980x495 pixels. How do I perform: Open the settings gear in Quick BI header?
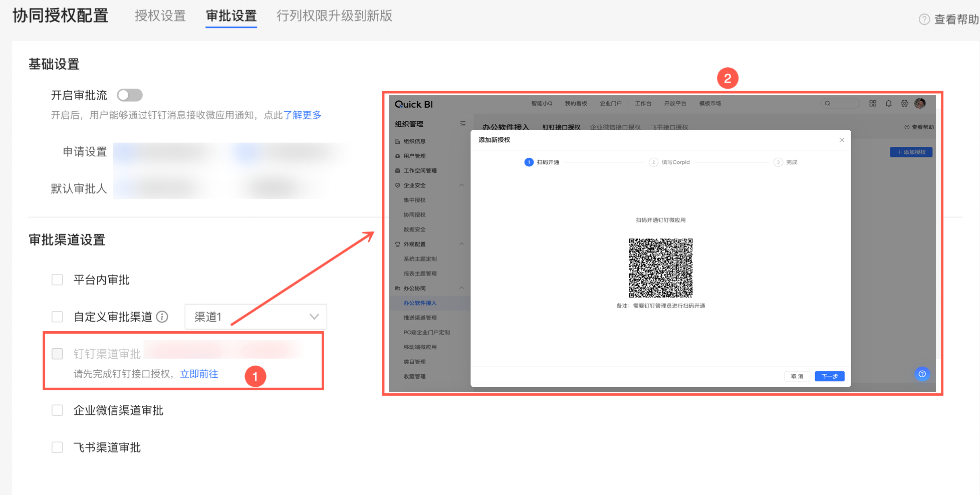[x=904, y=103]
